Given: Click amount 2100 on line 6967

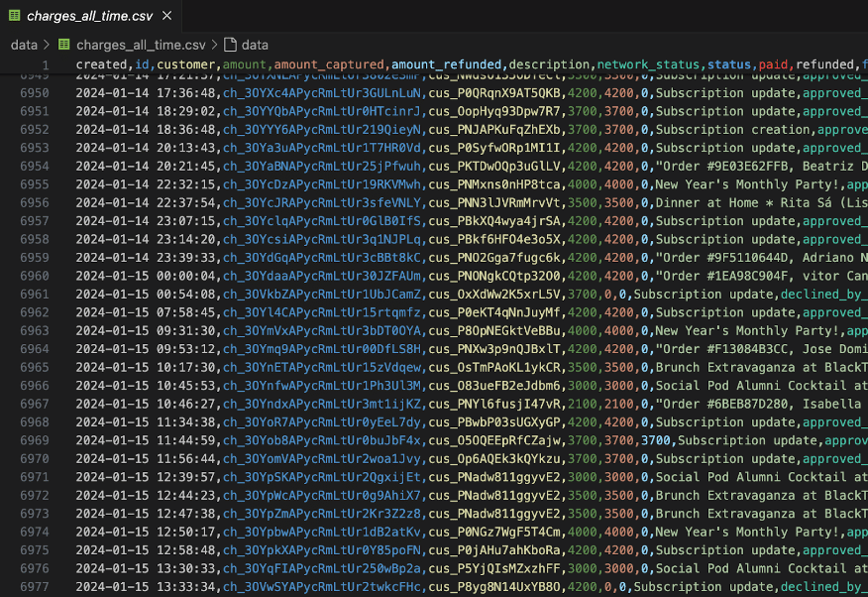Looking at the screenshot, I should [x=582, y=404].
